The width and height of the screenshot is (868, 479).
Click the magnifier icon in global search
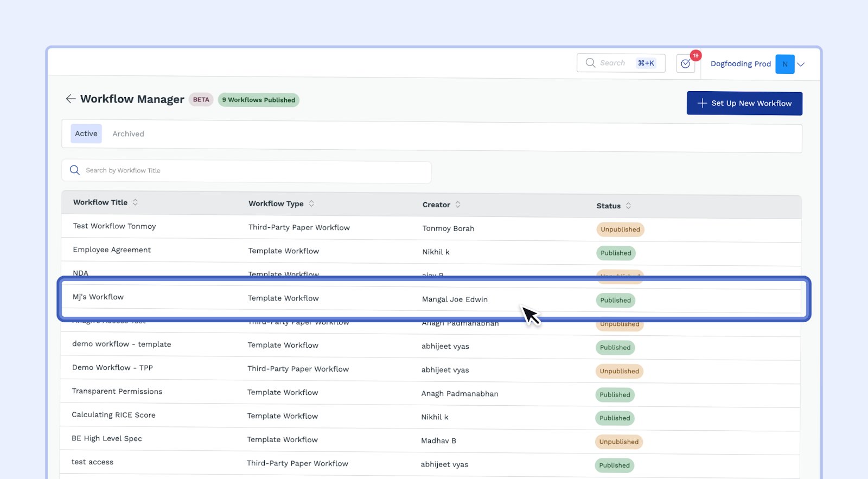coord(590,63)
